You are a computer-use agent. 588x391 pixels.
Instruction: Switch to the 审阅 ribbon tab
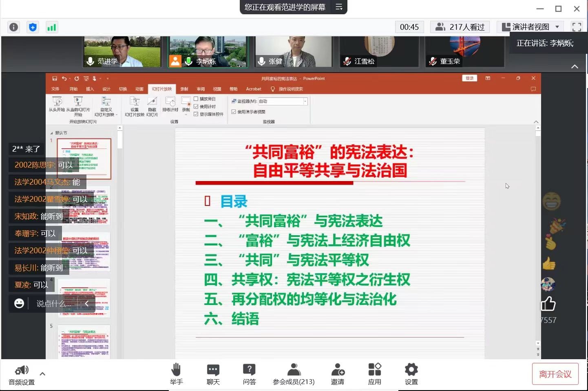201,89
